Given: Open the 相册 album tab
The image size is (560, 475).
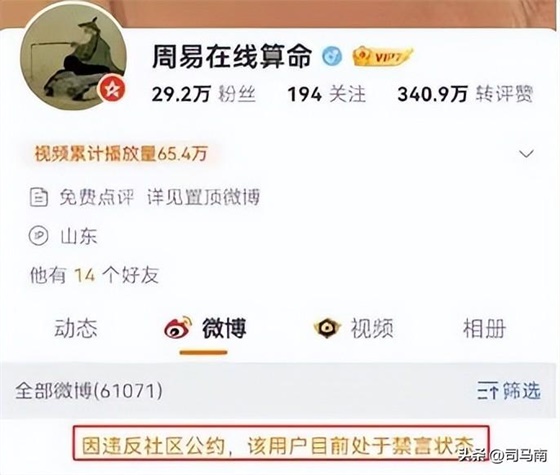Looking at the screenshot, I should click(x=484, y=329).
